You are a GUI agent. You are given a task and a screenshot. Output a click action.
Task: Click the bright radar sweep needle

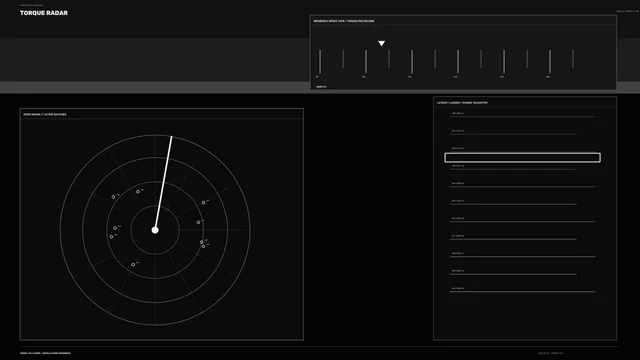[x=163, y=183]
